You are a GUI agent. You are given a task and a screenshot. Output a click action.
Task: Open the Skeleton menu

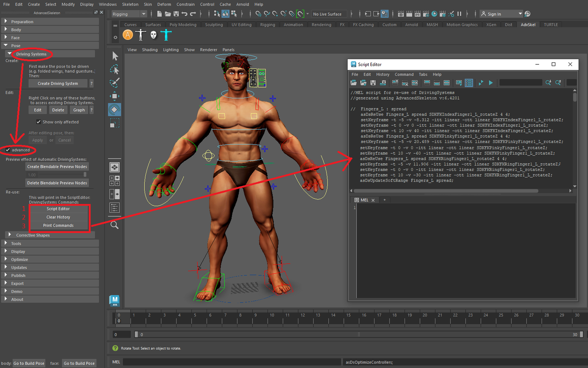(x=130, y=4)
